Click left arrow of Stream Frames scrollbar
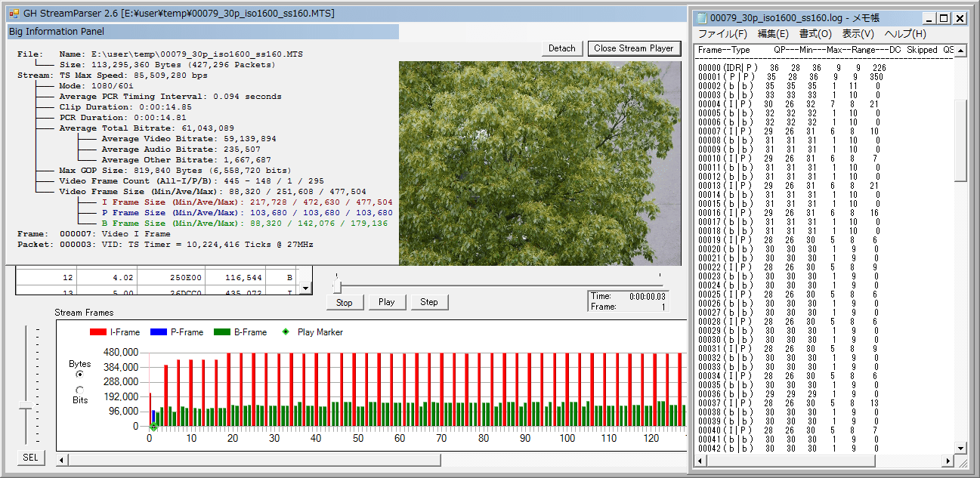Screen dimensions: 980x478 click(62, 460)
